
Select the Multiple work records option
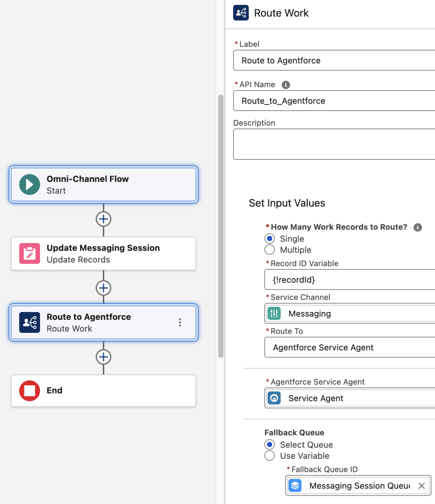click(270, 250)
